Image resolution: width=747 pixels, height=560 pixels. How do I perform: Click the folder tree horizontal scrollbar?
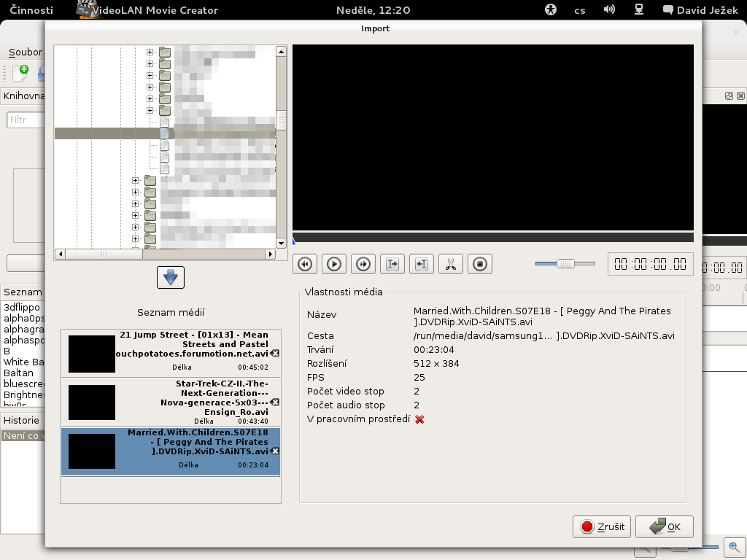coord(104,254)
